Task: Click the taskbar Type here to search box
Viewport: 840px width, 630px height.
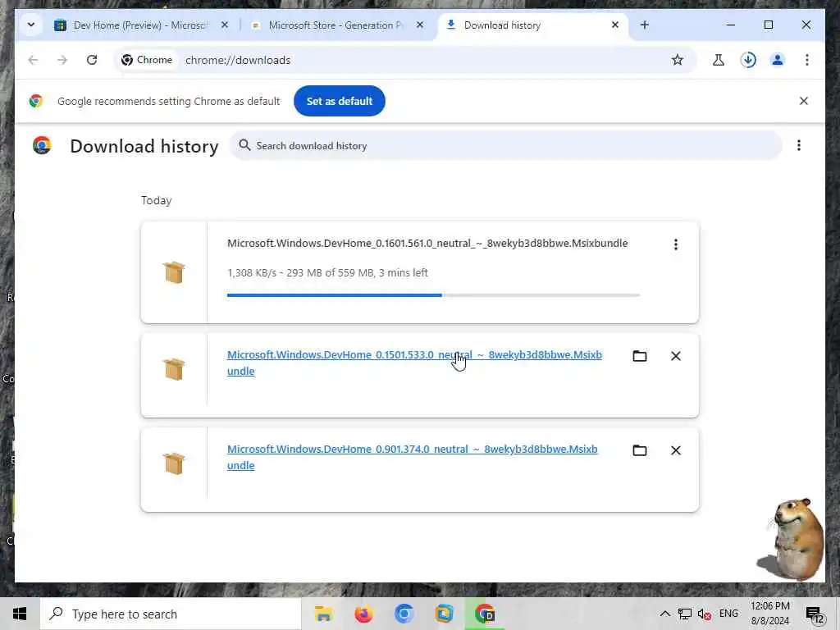Action: click(x=171, y=614)
